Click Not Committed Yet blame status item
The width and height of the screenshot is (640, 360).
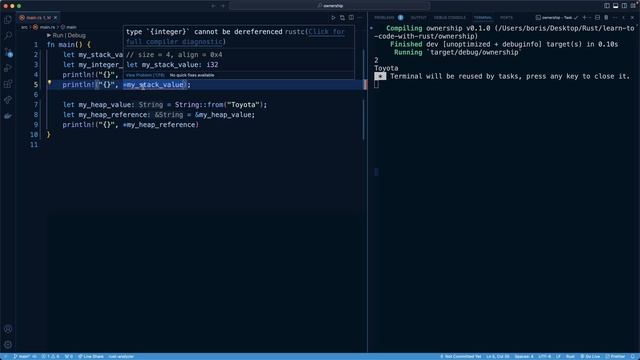pos(461,356)
